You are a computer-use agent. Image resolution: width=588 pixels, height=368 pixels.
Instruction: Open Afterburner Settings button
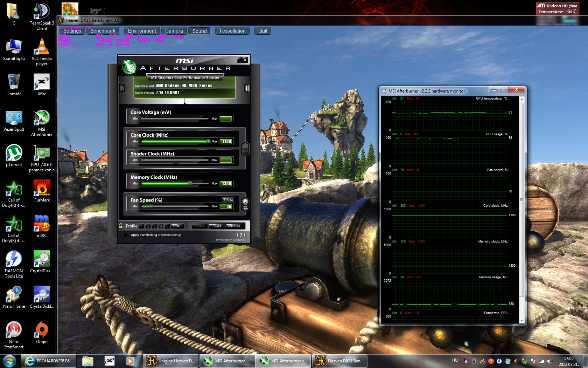tap(233, 226)
